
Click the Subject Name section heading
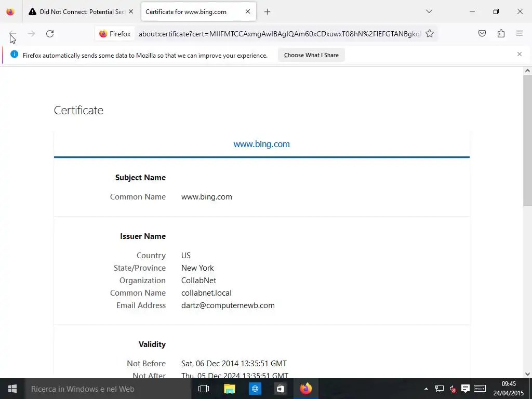point(140,178)
